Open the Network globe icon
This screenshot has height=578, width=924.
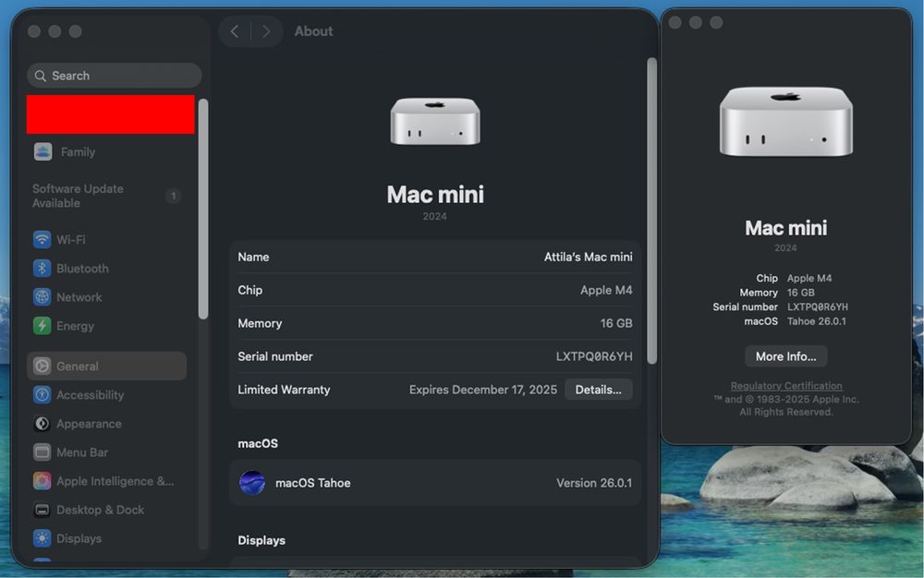pyautogui.click(x=42, y=297)
